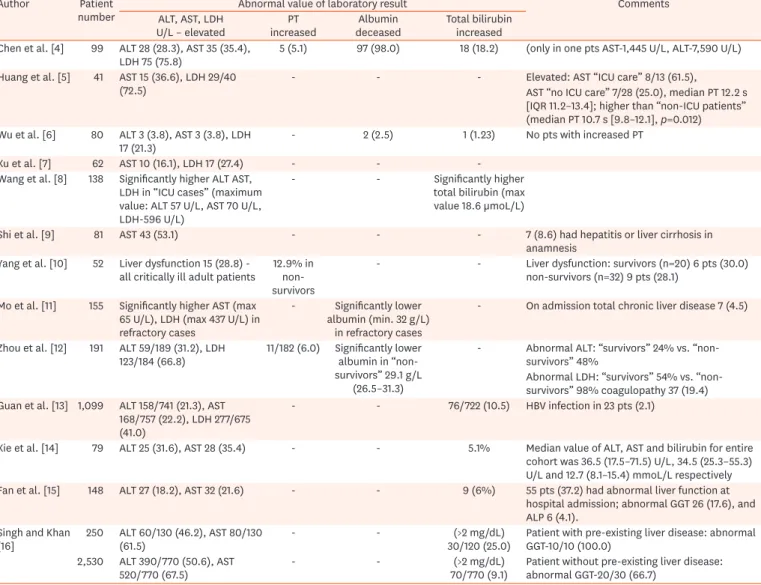Click the 'Zhou et al. [12]' author cell
This screenshot has height=585, width=761.
33,348
